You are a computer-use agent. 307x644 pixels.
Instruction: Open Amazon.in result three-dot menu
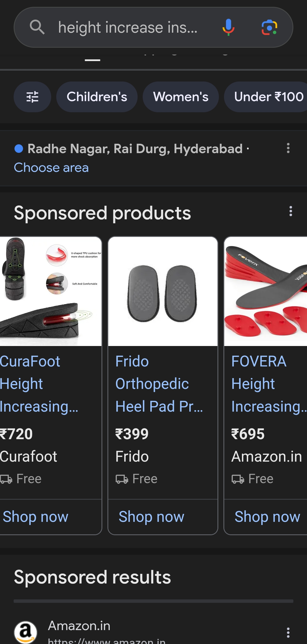click(288, 632)
